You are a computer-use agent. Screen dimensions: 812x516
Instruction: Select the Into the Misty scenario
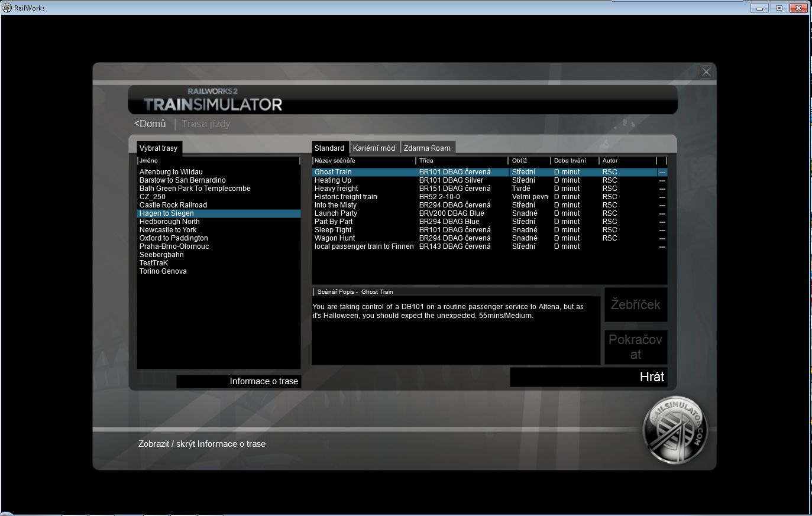(x=489, y=205)
